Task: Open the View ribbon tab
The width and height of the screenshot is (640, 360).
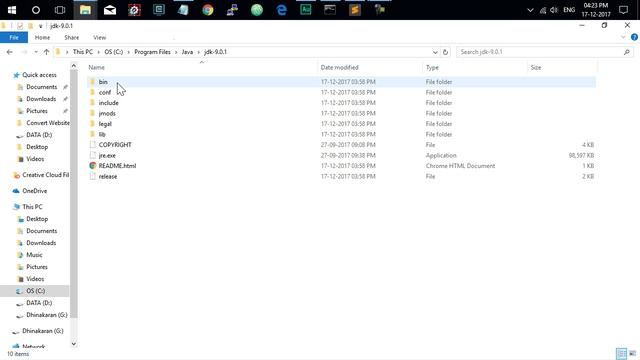Action: [x=100, y=38]
